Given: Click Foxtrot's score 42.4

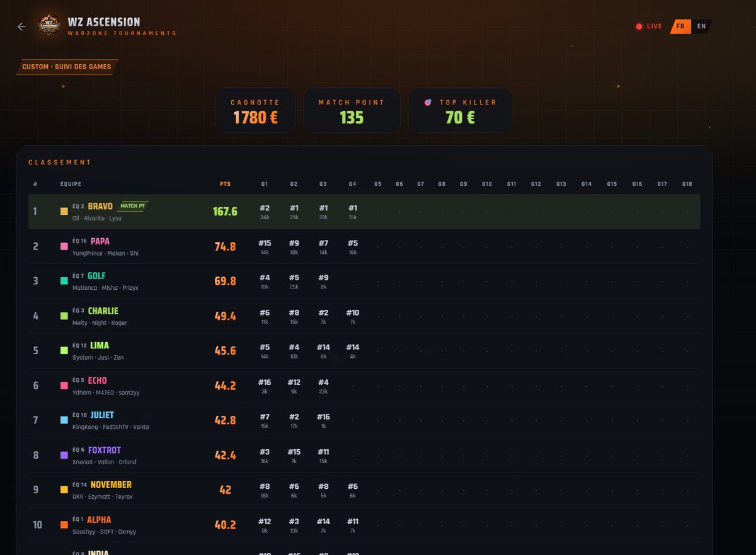Looking at the screenshot, I should pyautogui.click(x=225, y=455).
